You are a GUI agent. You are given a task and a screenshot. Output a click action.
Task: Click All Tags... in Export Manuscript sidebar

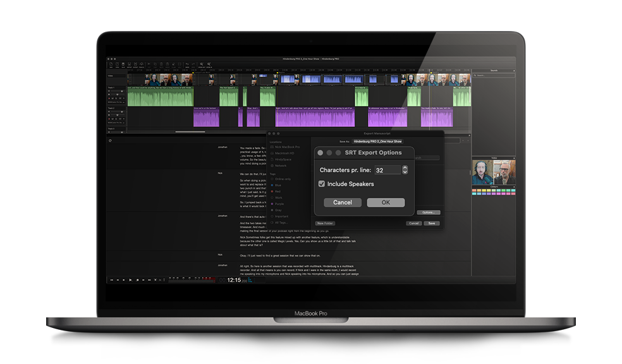[x=279, y=223]
